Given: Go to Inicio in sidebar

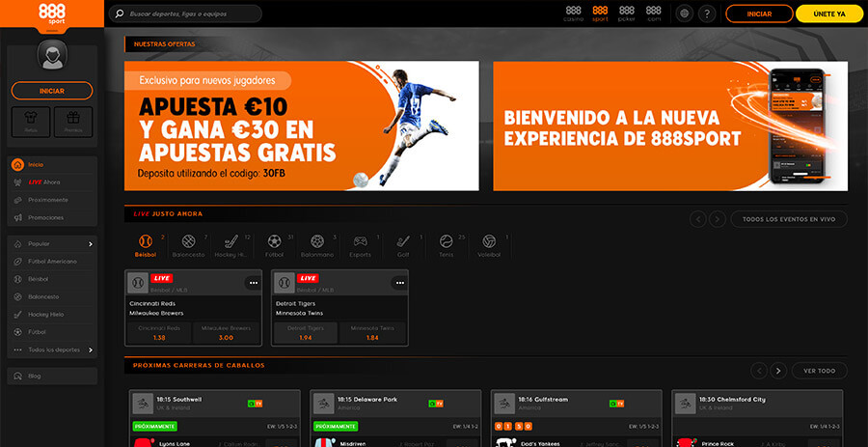Looking at the screenshot, I should coord(52,164).
